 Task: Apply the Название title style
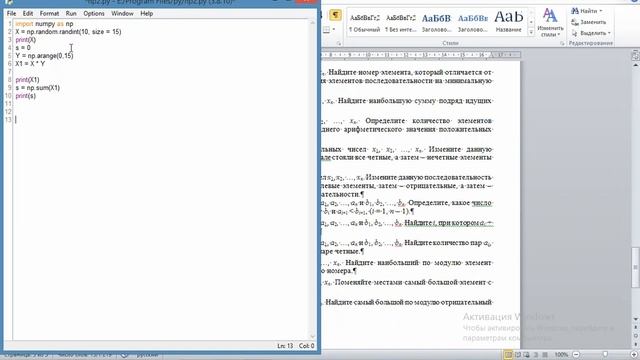[509, 22]
